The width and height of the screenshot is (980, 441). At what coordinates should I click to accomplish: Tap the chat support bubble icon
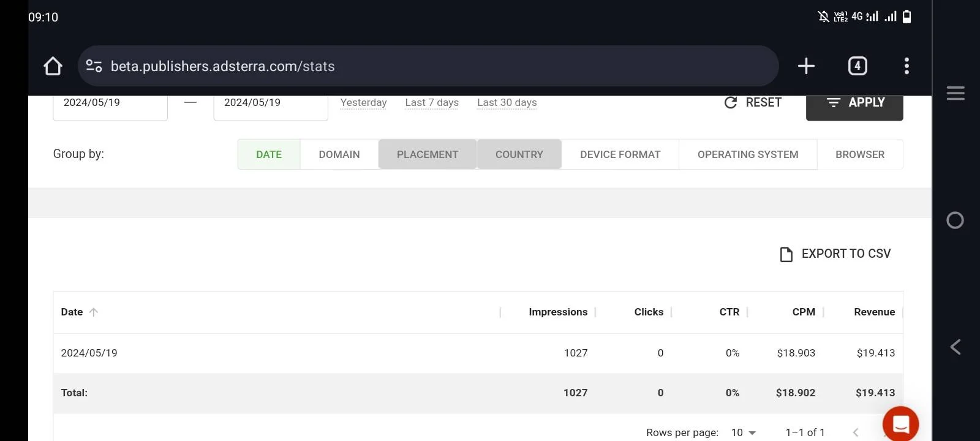tap(900, 424)
